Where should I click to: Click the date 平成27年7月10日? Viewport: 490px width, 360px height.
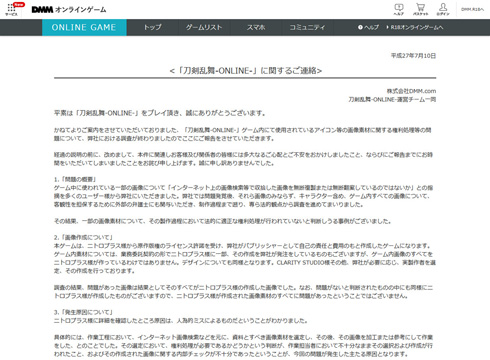point(413,56)
